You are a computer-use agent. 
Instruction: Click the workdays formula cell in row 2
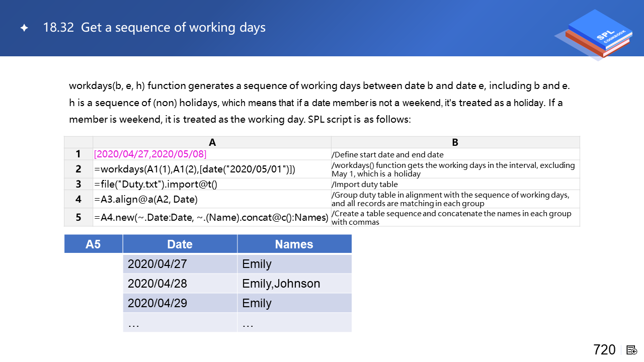(194, 169)
